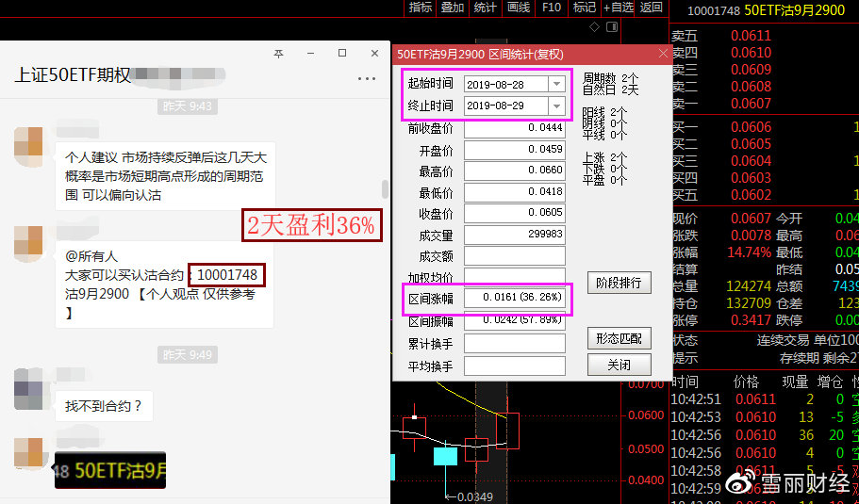Click the 持仓 value 132709

749,303
